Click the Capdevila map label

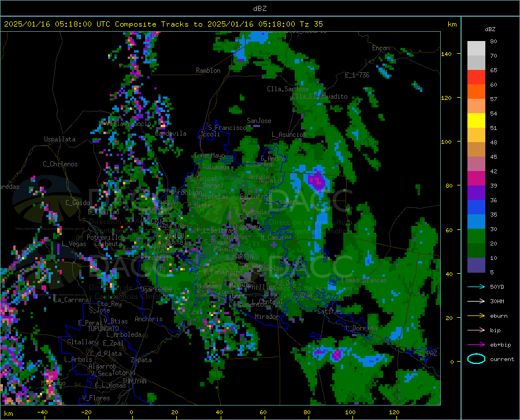(x=170, y=133)
